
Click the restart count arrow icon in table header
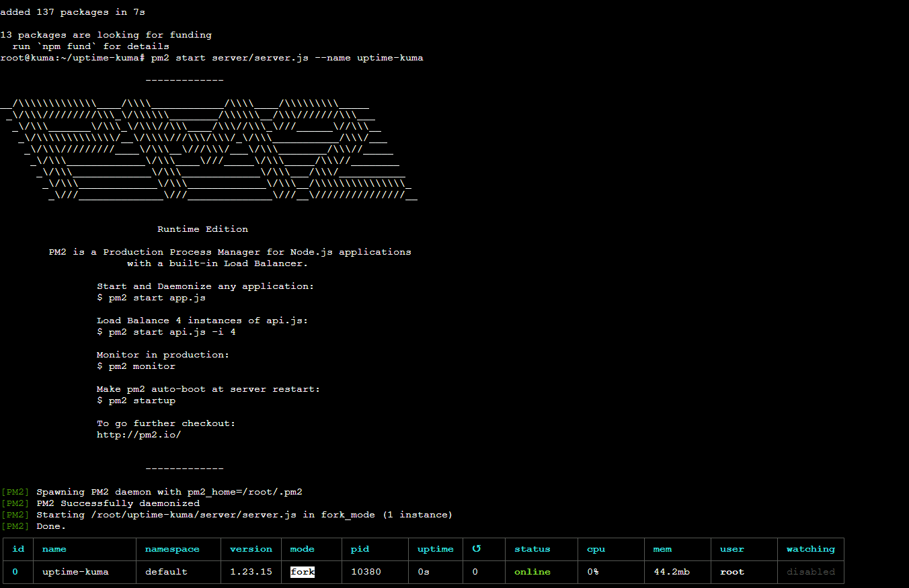click(x=477, y=549)
